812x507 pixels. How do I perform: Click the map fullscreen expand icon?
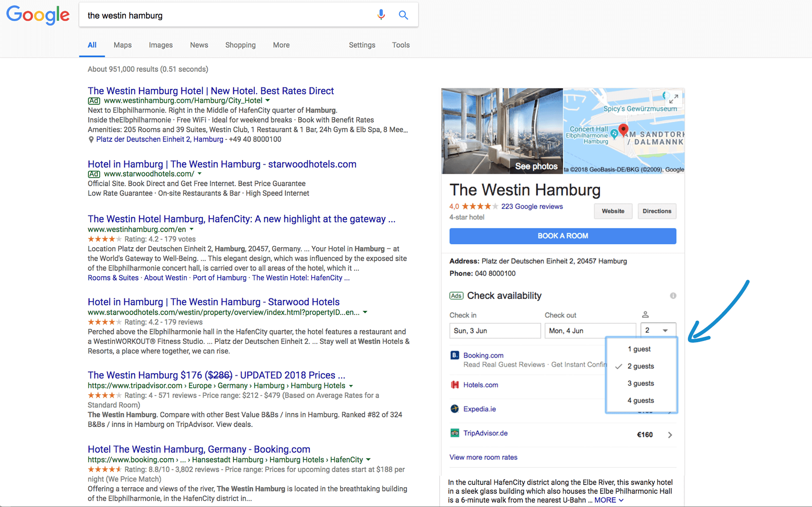point(674,99)
